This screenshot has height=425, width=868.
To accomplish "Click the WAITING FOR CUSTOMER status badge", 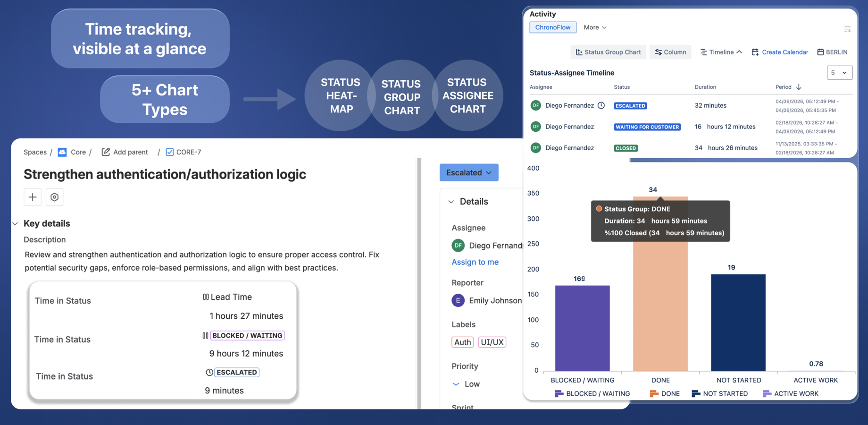I will (647, 127).
